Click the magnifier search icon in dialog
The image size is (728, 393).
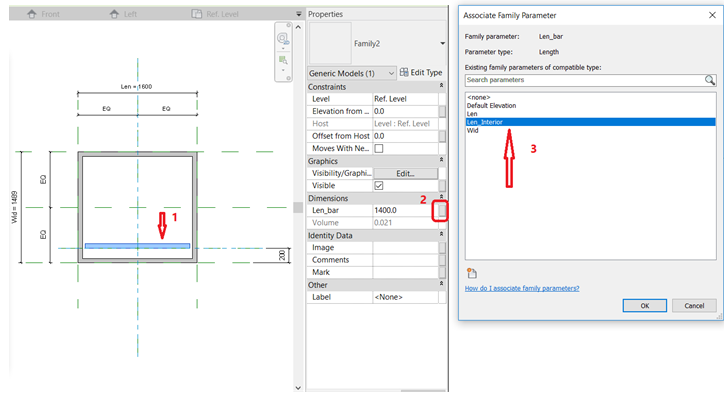710,80
